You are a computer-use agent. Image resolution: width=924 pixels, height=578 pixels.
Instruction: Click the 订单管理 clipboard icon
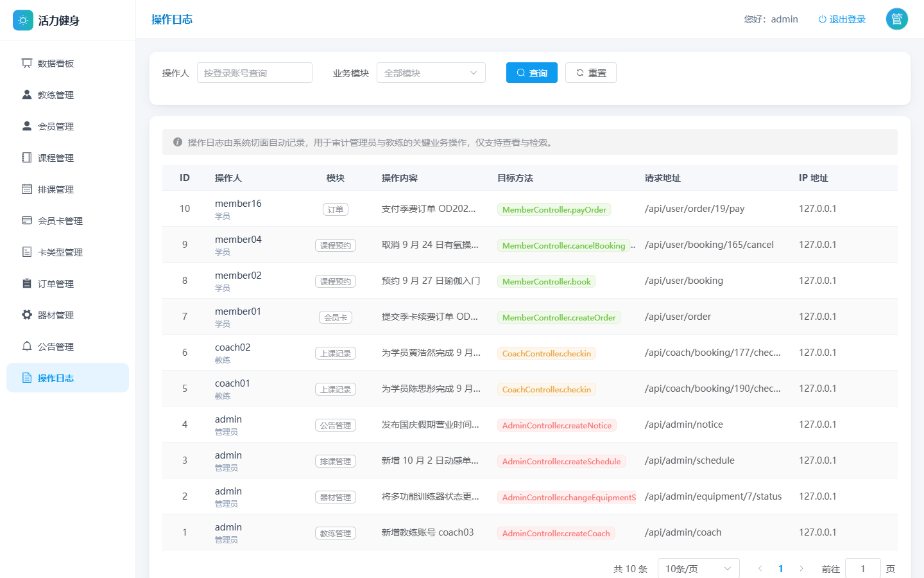coord(27,283)
